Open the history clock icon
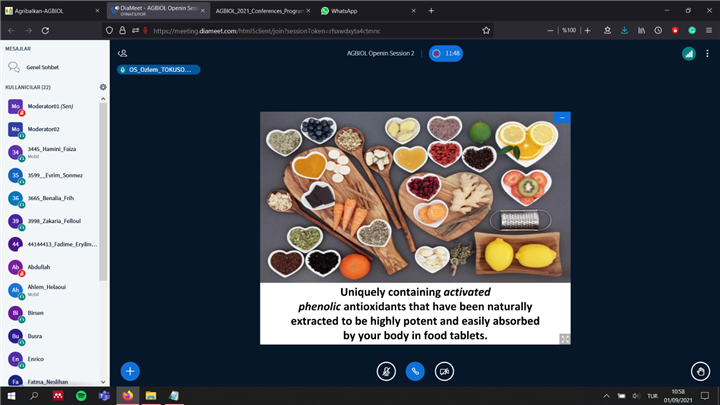Image resolution: width=720 pixels, height=405 pixels. click(658, 31)
